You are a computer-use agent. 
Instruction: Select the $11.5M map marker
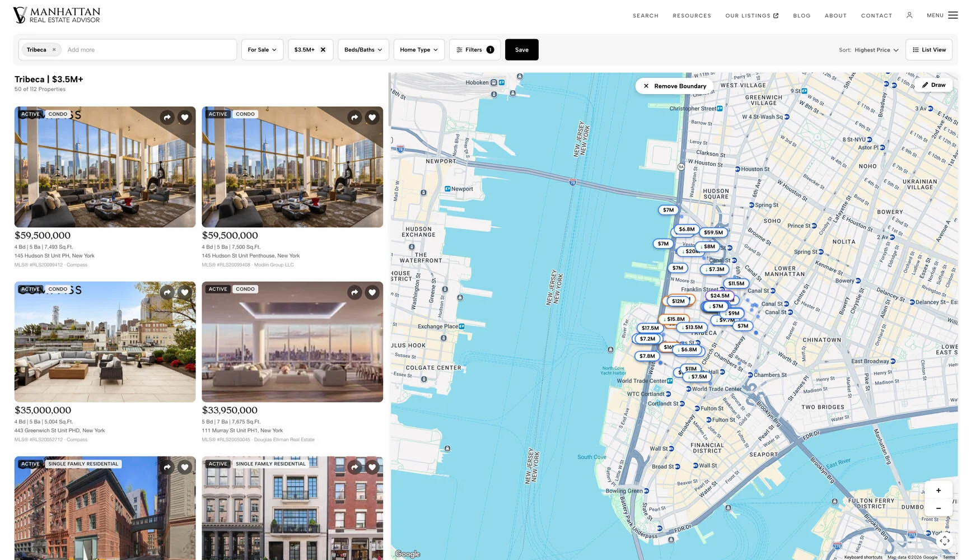pyautogui.click(x=736, y=283)
